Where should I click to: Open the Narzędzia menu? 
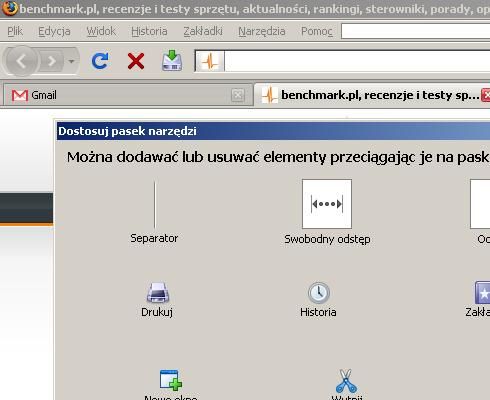tap(262, 31)
